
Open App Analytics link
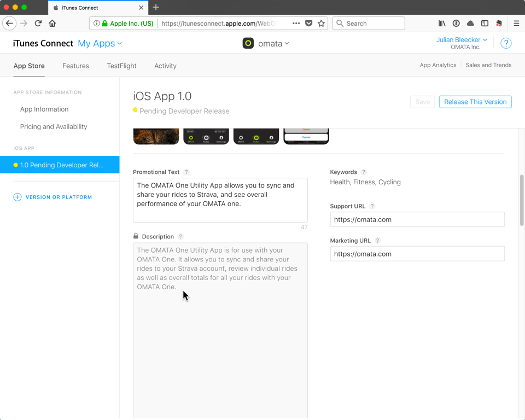(x=438, y=65)
